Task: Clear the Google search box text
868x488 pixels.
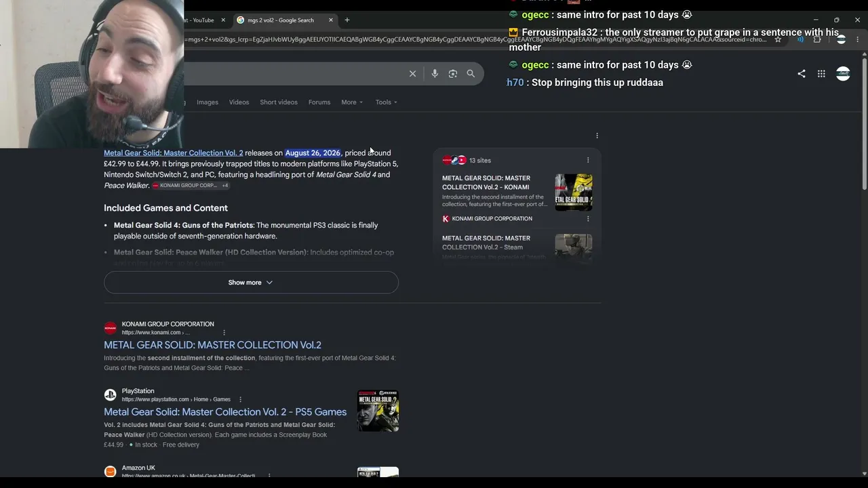Action: point(412,74)
